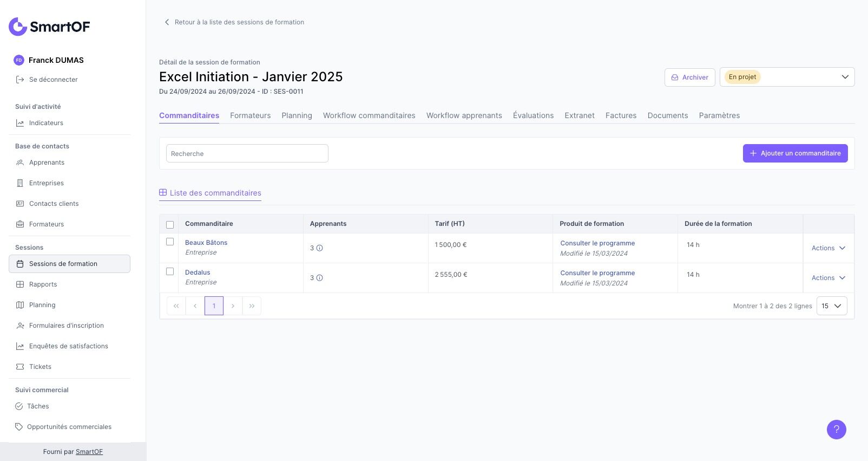Select the Beaux Bâtons row checkbox
Image resolution: width=868 pixels, height=461 pixels.
click(170, 242)
